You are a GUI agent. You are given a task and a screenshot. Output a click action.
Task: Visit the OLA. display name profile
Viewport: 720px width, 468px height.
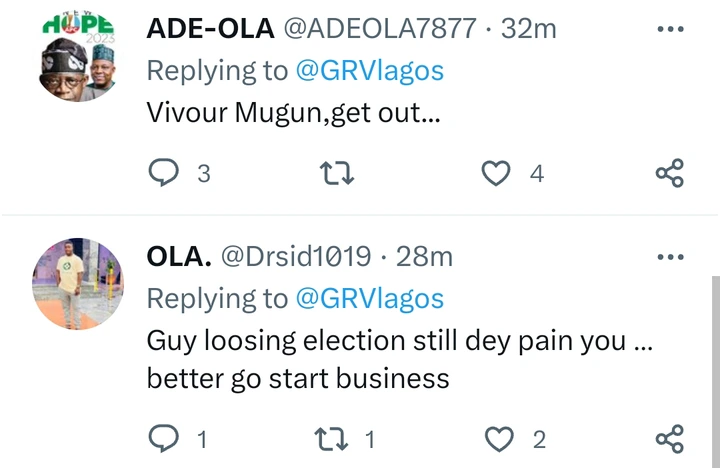(176, 257)
